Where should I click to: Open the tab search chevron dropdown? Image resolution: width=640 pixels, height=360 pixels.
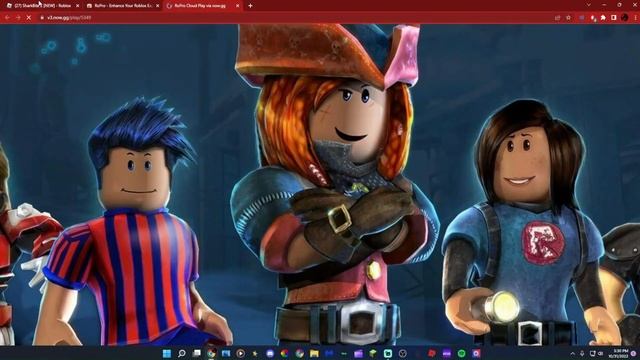[589, 5]
